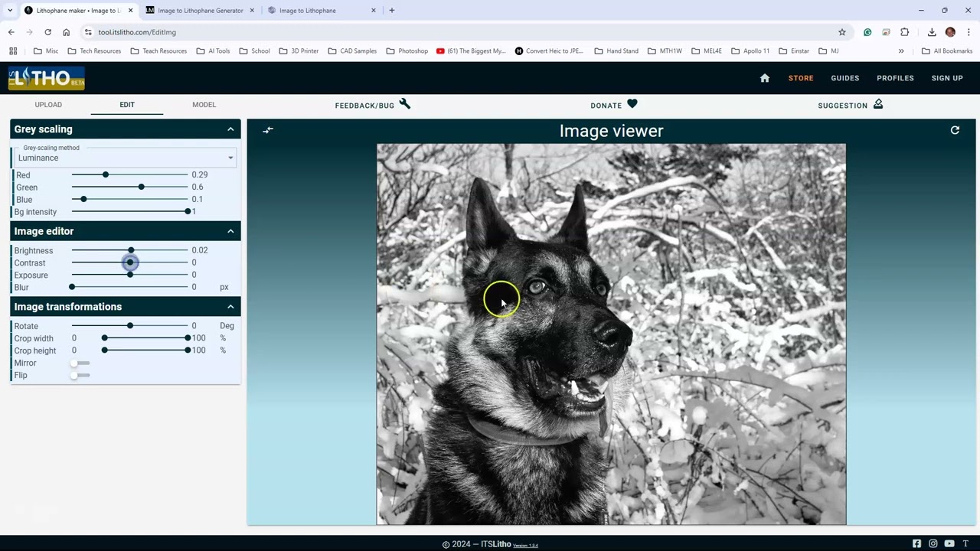Screen dimensions: 980x551
Task: Toggle the Flip switch
Action: 80,375
